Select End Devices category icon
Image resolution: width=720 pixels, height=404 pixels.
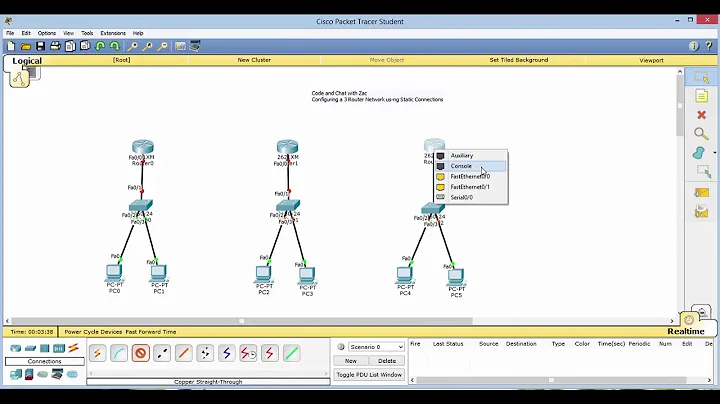pos(16,375)
